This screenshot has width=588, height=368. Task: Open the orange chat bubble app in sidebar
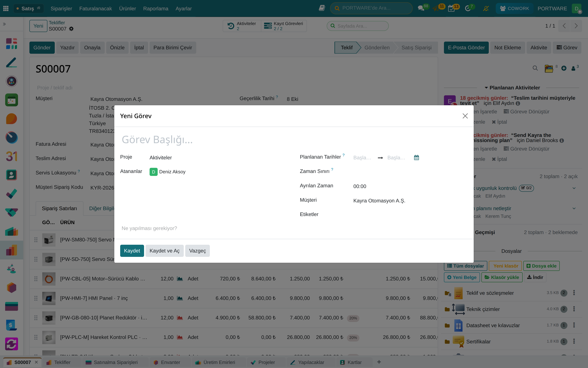coord(11,119)
